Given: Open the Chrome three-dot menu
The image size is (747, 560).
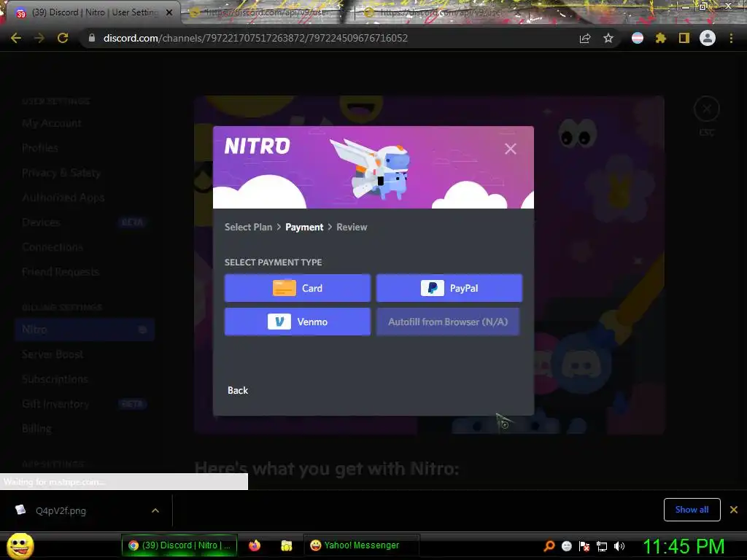Looking at the screenshot, I should pos(731,38).
